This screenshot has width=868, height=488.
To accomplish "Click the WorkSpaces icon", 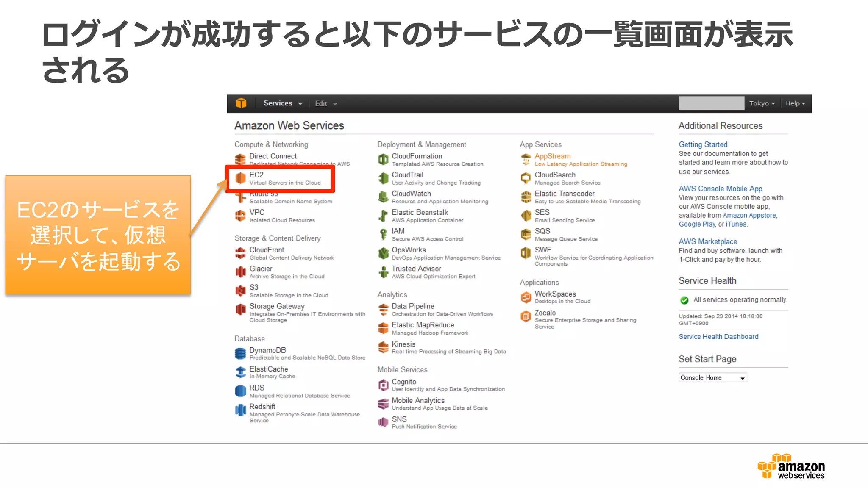I will point(526,297).
